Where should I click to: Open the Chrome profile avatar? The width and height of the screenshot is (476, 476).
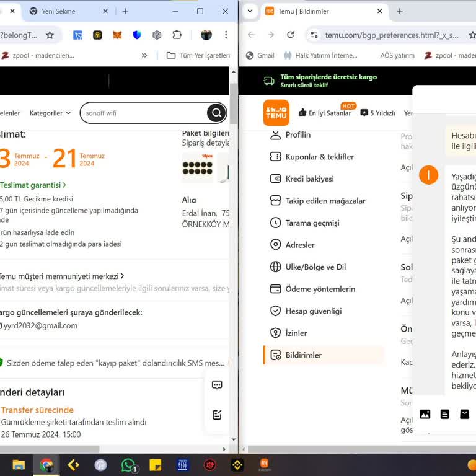(x=206, y=35)
